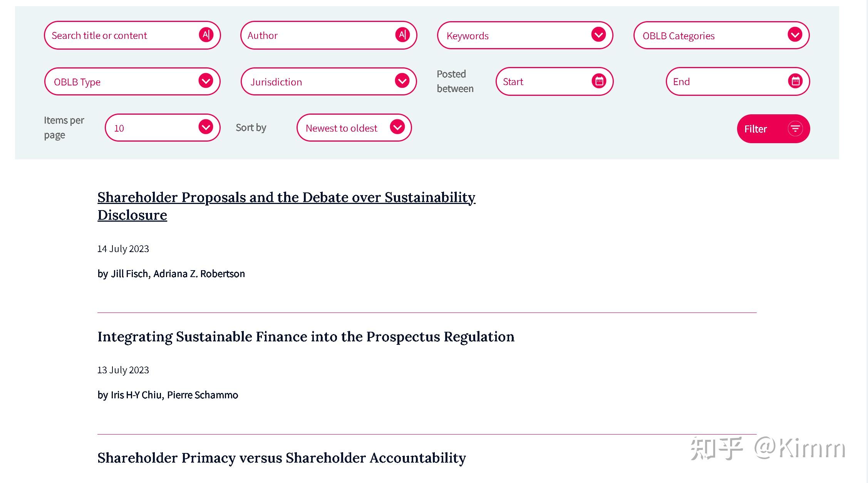Open the Start date calendar icon
This screenshot has height=483, width=868.
[599, 81]
